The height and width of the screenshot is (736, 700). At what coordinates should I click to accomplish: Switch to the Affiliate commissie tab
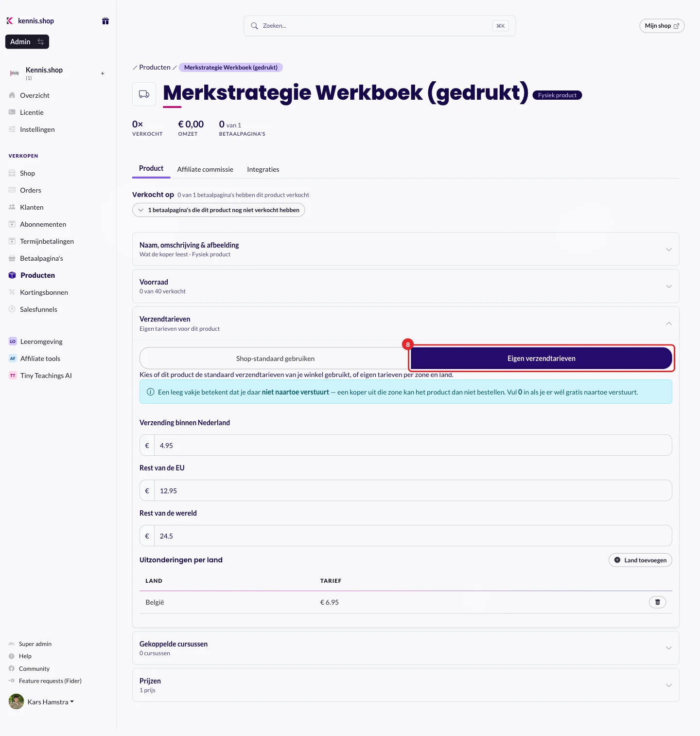pyautogui.click(x=205, y=169)
